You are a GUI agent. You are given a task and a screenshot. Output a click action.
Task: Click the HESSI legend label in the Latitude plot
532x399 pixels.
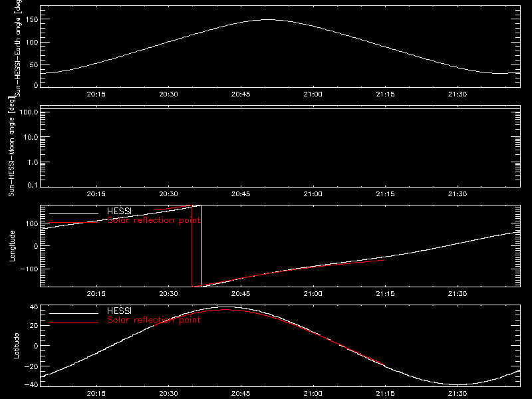[x=119, y=311]
